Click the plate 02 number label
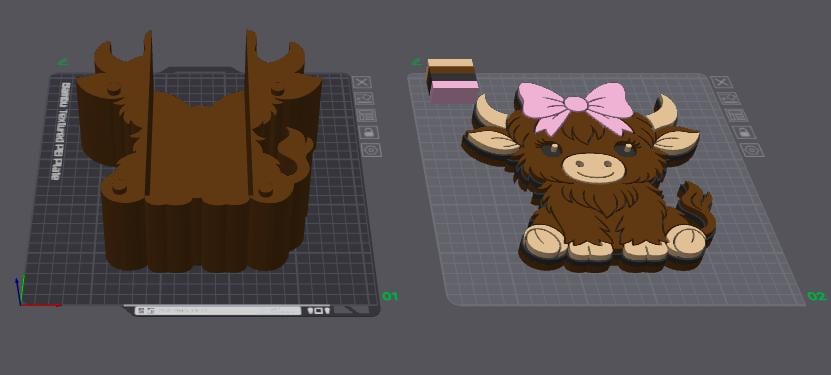The image size is (831, 375). (x=817, y=297)
